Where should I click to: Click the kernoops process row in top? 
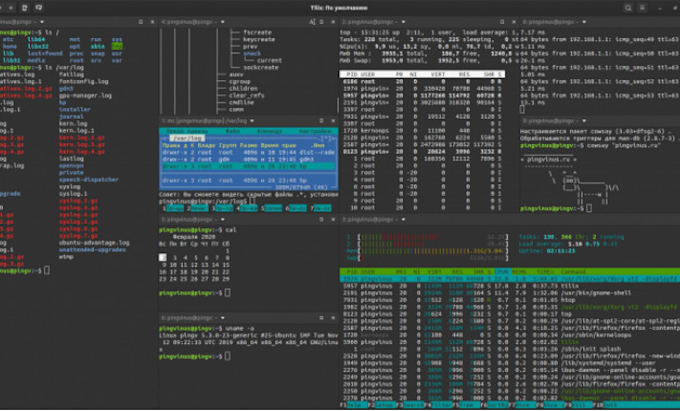click(422, 130)
